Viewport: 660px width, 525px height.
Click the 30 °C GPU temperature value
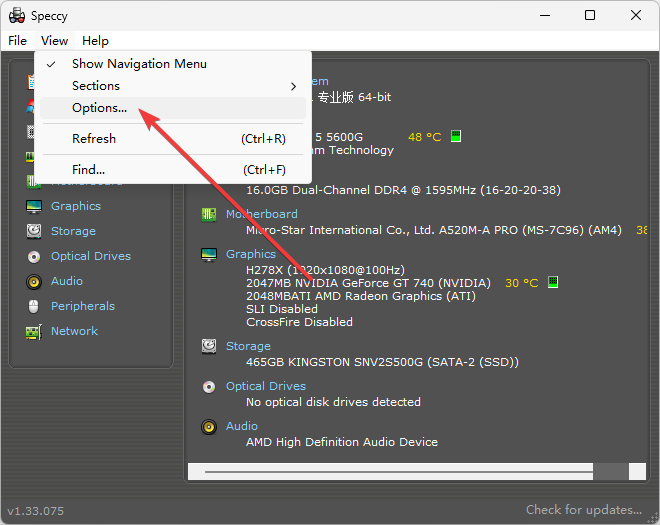(x=522, y=283)
